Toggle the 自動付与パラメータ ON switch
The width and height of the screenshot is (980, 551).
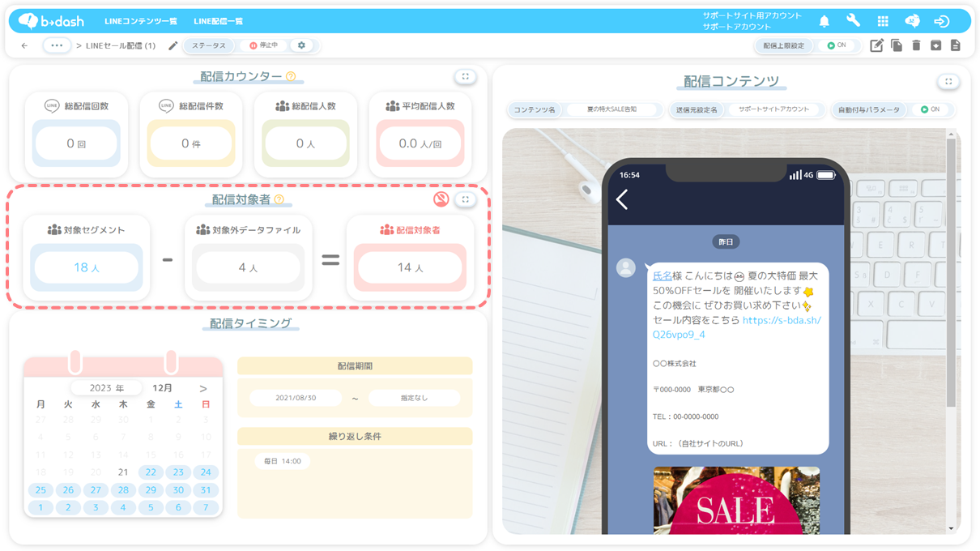pos(931,109)
